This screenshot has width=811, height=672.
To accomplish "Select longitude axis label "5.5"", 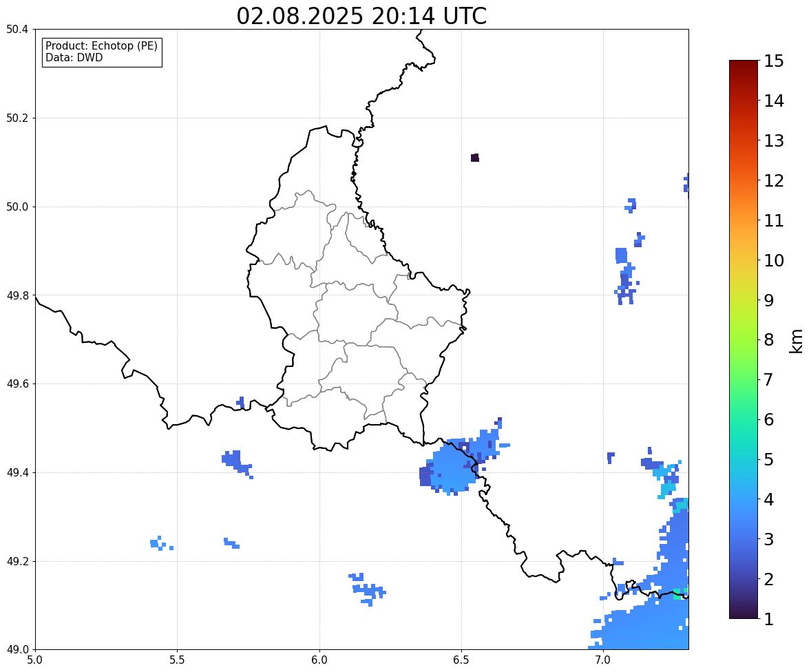I will coord(177,660).
